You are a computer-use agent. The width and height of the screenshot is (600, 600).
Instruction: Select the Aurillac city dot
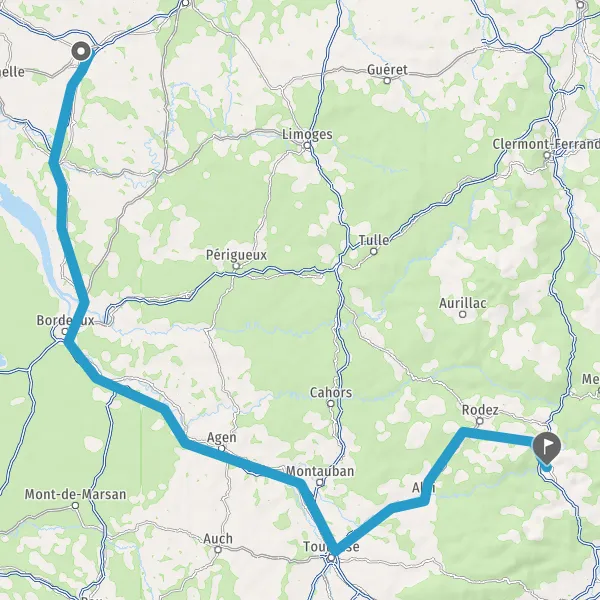pyautogui.click(x=463, y=314)
